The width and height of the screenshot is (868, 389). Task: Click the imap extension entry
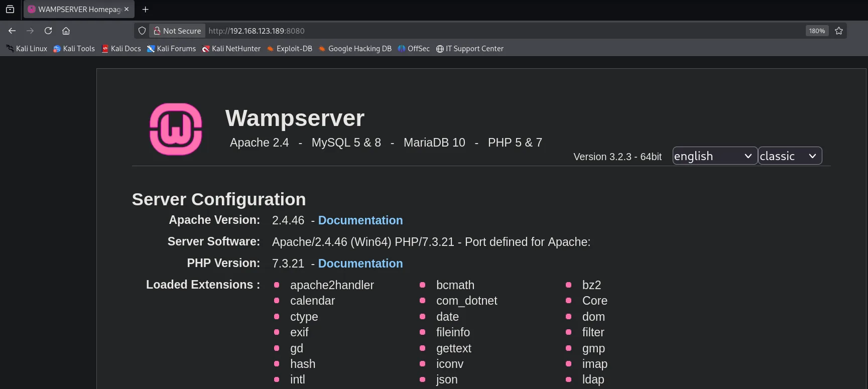point(595,364)
